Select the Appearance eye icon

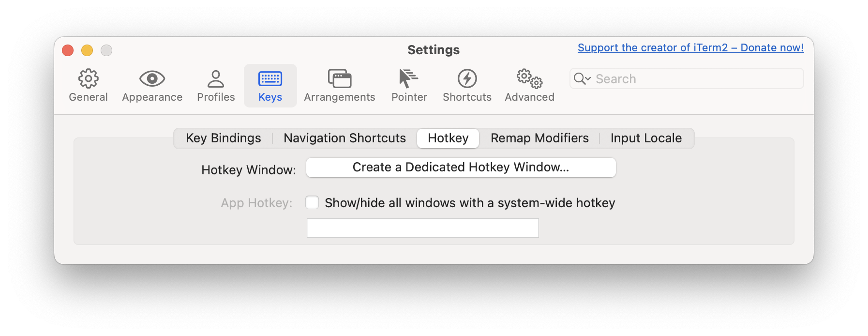(152, 78)
